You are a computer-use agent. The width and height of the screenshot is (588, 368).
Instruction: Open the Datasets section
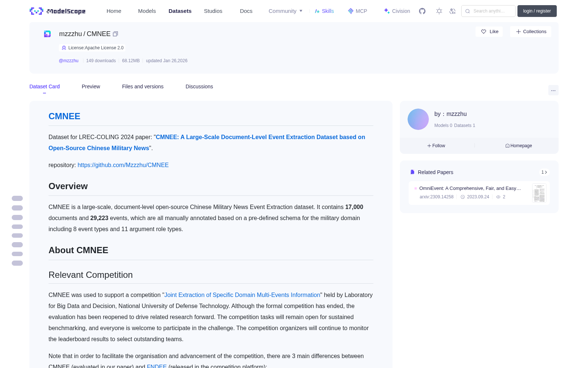tap(180, 11)
